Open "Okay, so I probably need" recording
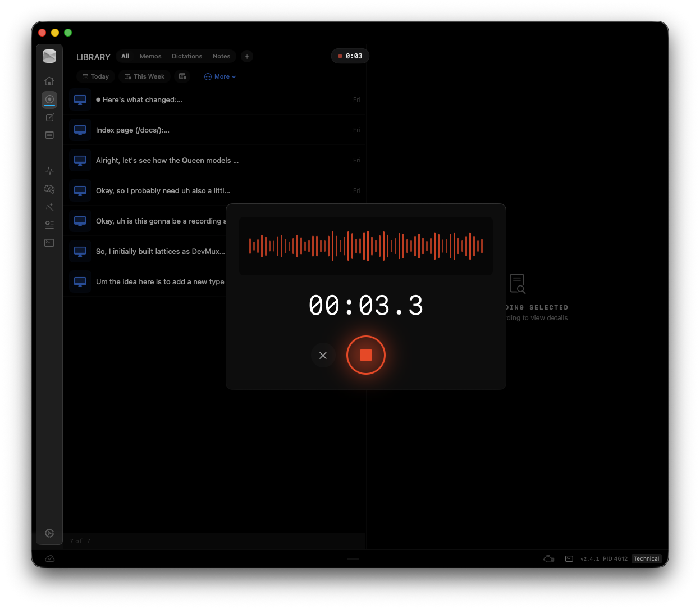Image resolution: width=700 pixels, height=609 pixels. pos(214,190)
